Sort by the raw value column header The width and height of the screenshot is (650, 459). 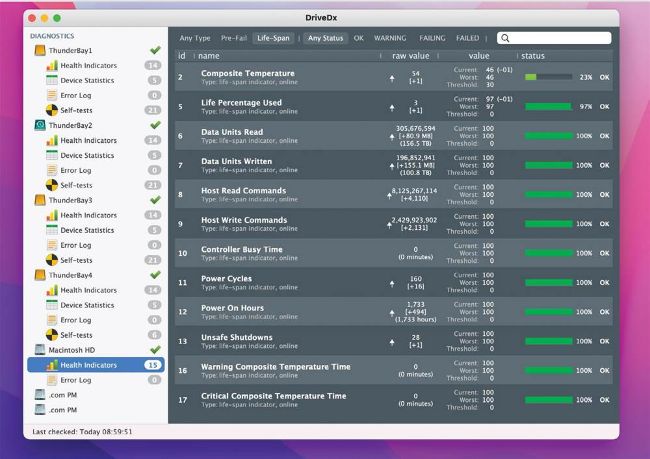coord(412,55)
